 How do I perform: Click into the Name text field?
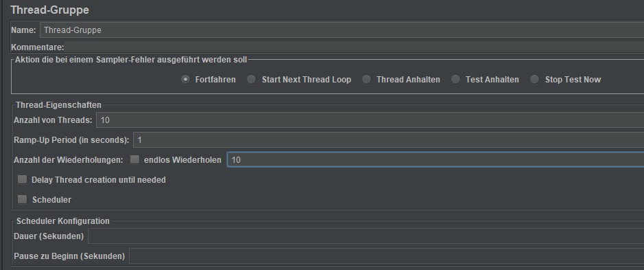coord(342,30)
